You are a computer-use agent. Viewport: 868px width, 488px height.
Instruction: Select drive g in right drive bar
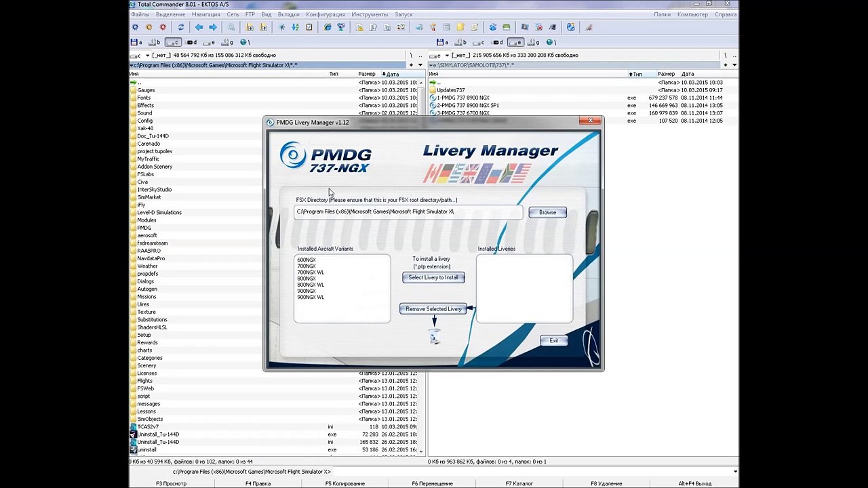534,42
